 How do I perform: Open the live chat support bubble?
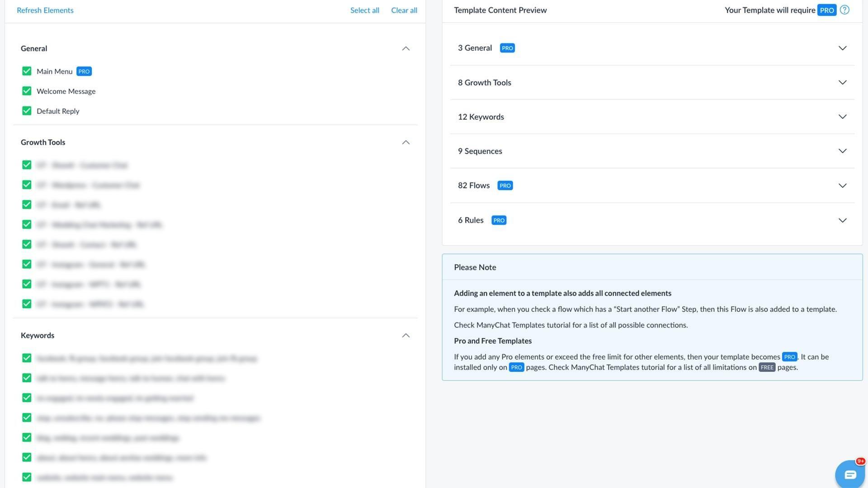(850, 474)
